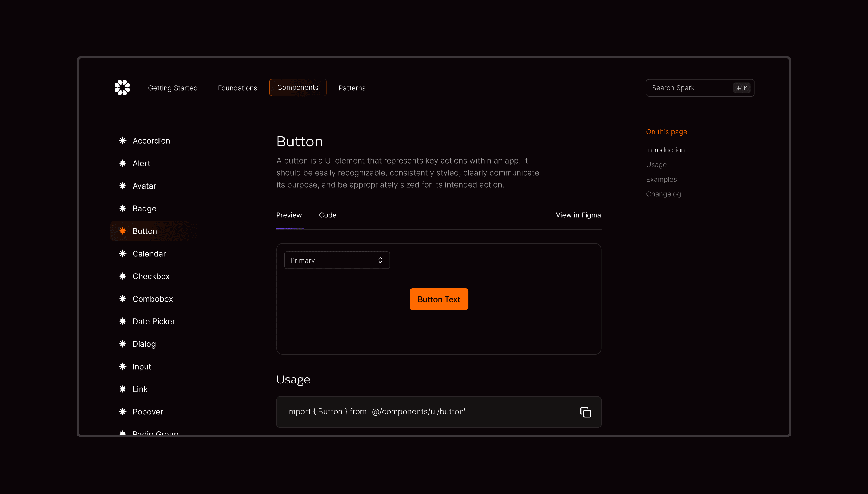Click the Spark logo icon
The height and width of the screenshot is (494, 868).
coord(122,88)
